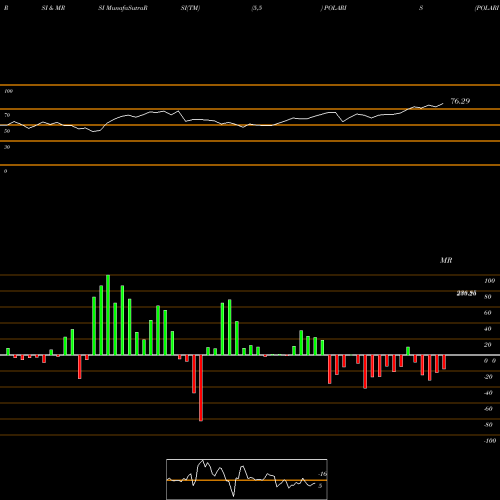Click the 60 label on MR axis
Image resolution: width=500 pixels, height=500 pixels.
click(x=488, y=313)
